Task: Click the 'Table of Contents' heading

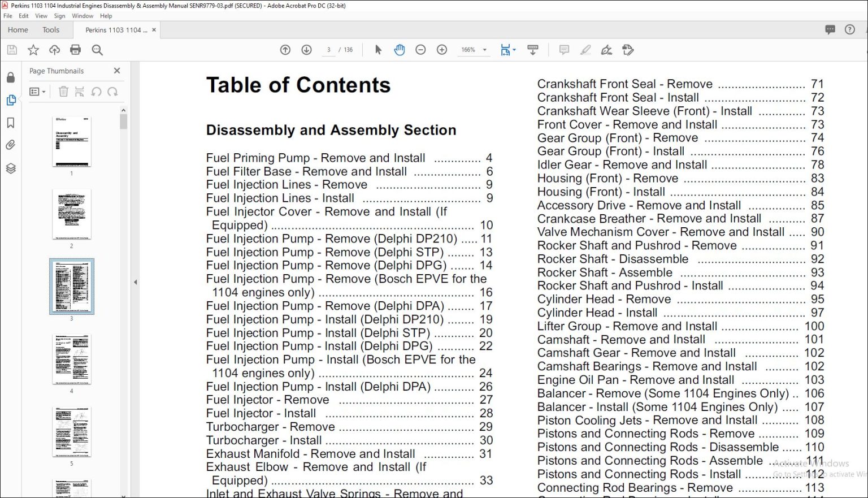Action: pyautogui.click(x=298, y=85)
